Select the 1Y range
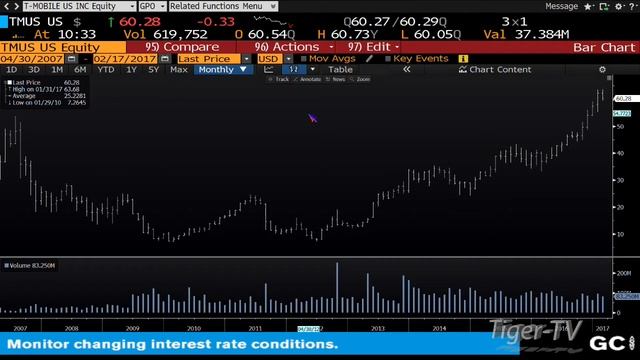Viewport: 640px width, 360px height. 131,70
